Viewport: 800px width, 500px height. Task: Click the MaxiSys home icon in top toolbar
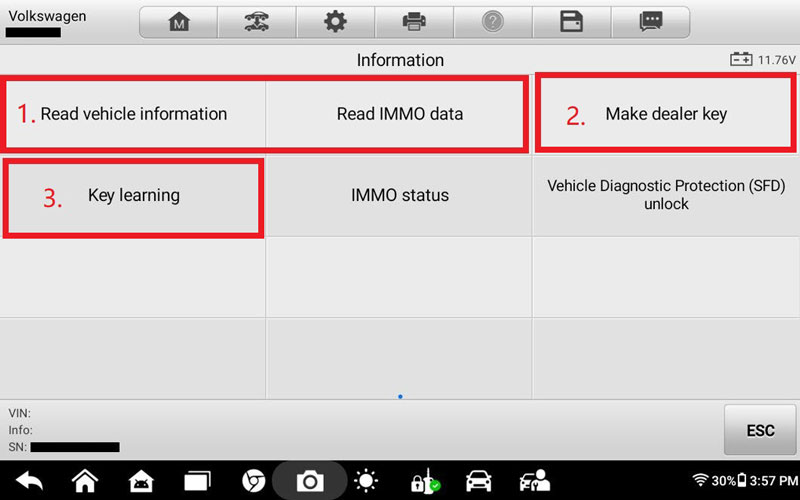[179, 22]
